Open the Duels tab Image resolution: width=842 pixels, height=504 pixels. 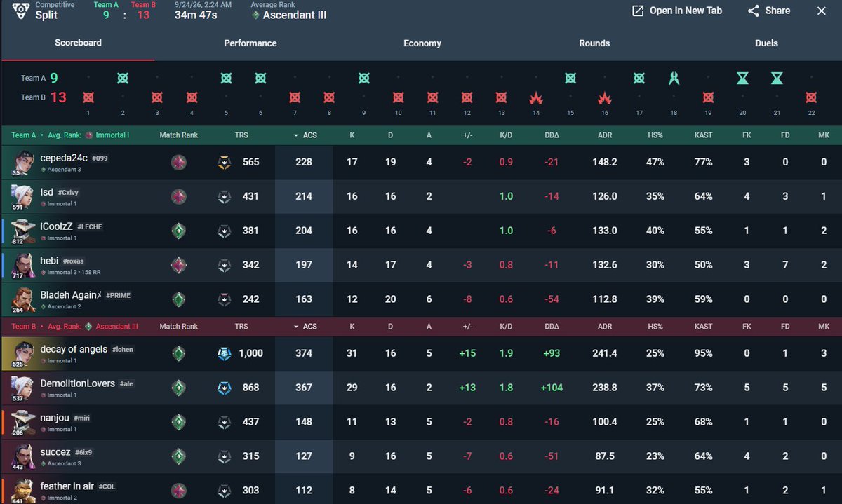pyautogui.click(x=766, y=43)
